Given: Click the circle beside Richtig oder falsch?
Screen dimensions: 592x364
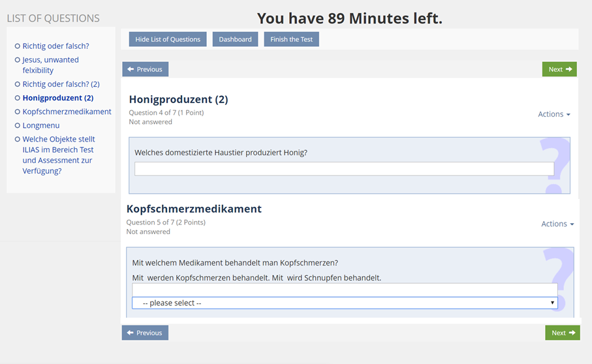Looking at the screenshot, I should (x=18, y=46).
